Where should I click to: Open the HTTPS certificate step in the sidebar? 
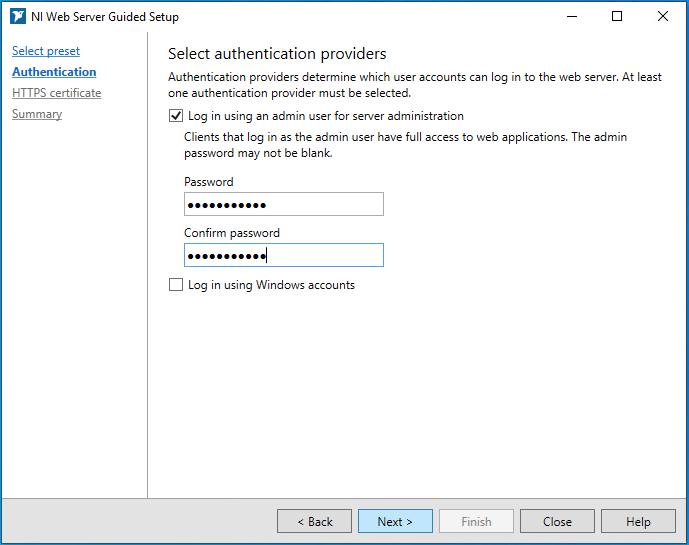[56, 93]
